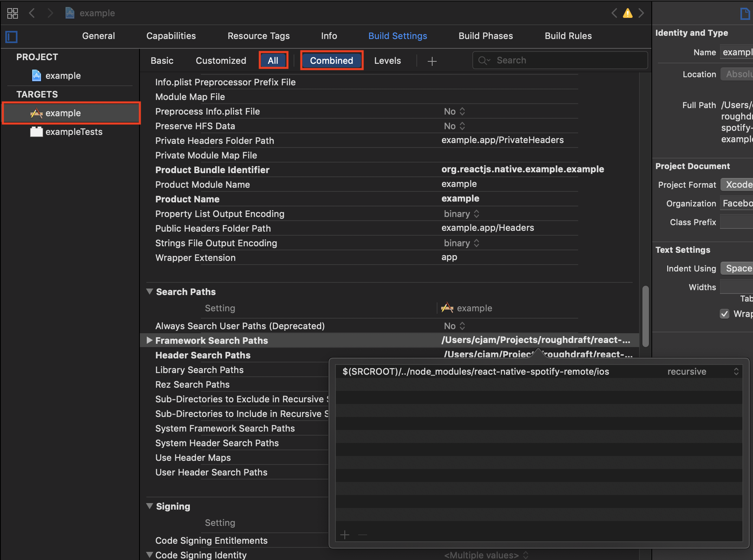This screenshot has width=753, height=560.
Task: Show Customized build settings
Action: (x=221, y=61)
